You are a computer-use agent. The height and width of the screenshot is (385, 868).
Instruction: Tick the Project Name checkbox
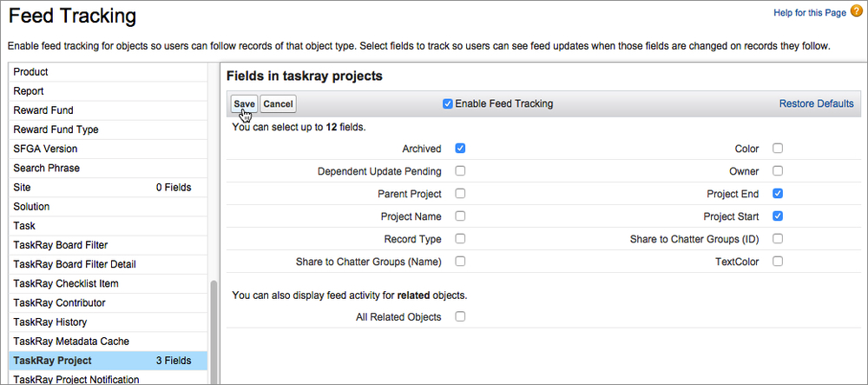point(460,216)
